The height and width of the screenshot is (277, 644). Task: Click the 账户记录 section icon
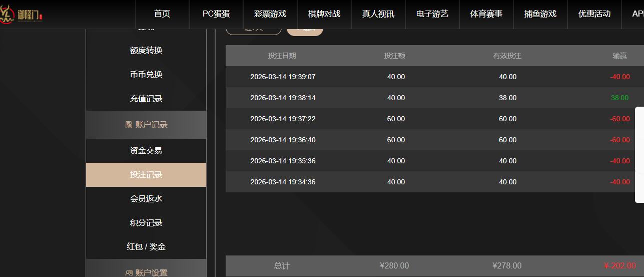point(129,125)
